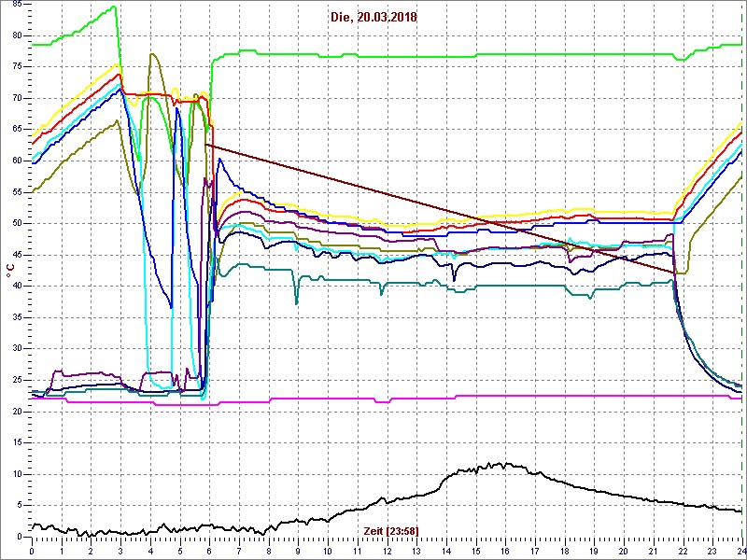Select the 75 label on the temperature axis
Screen dimensions: 747x560
19,67
